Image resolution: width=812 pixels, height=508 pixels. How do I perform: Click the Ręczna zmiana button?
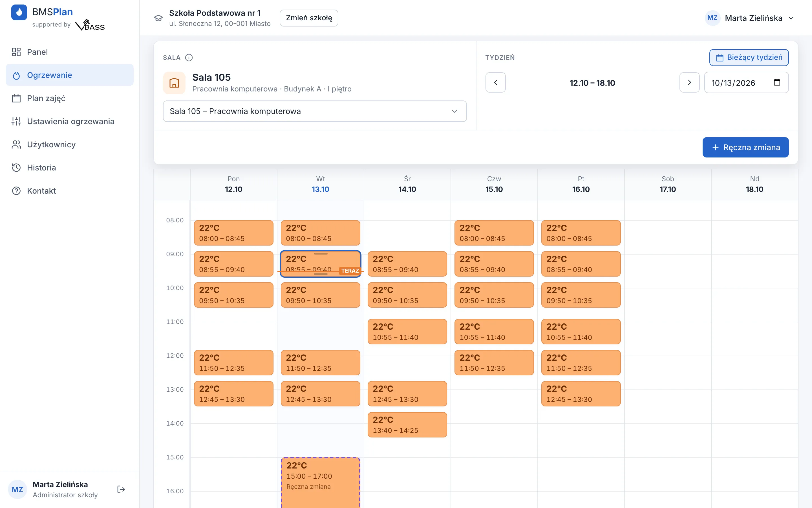pyautogui.click(x=745, y=147)
